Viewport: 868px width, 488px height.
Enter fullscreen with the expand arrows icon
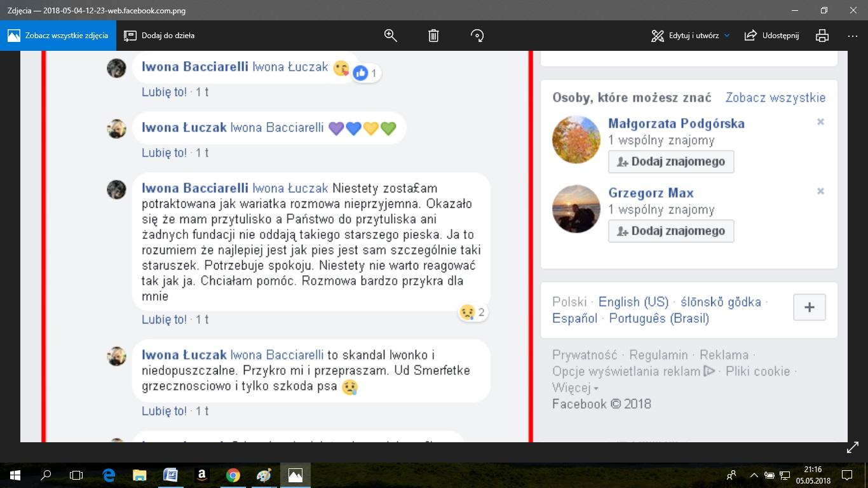click(x=853, y=448)
